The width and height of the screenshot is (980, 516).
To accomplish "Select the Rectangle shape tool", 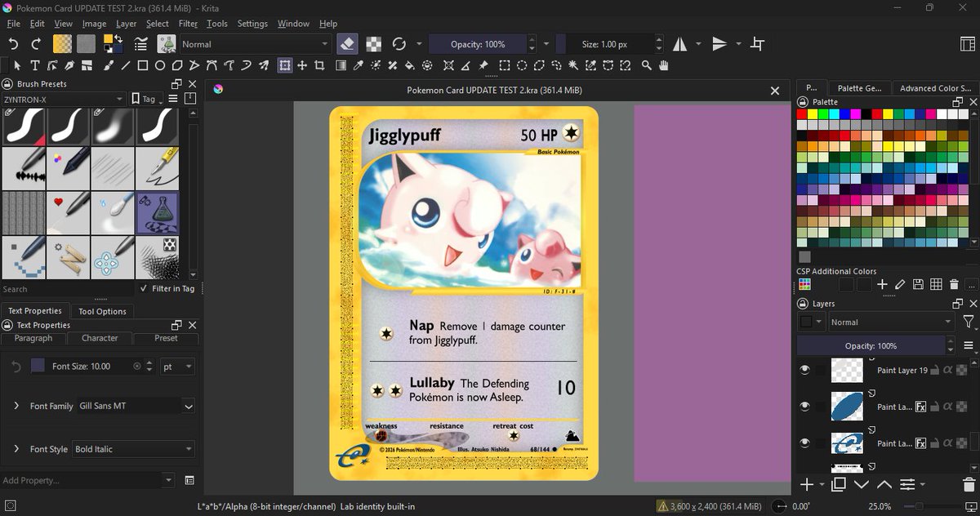I will pos(142,65).
